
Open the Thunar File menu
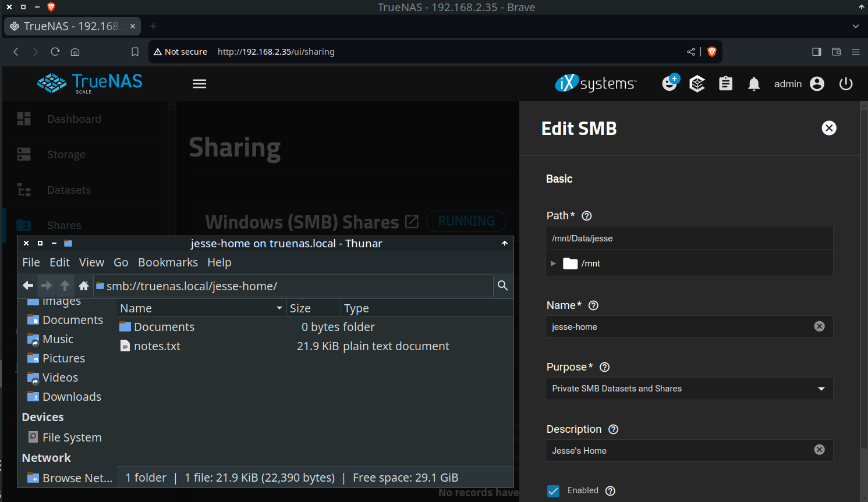(x=31, y=262)
